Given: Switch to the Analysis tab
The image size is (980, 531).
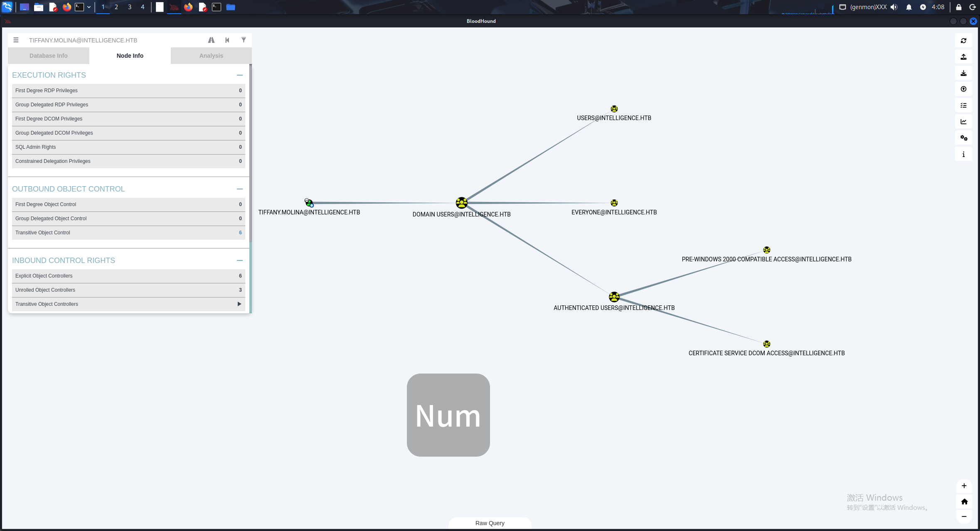Looking at the screenshot, I should 211,56.
